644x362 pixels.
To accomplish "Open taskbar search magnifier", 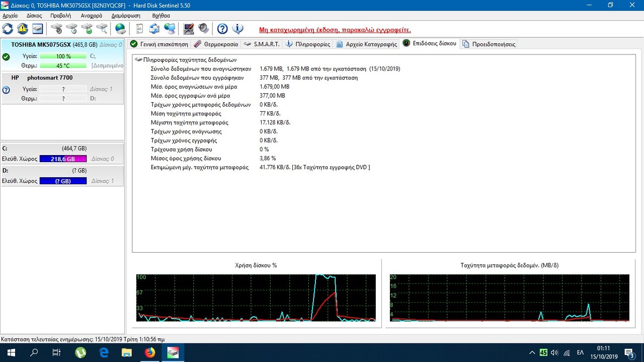I will click(x=34, y=352).
